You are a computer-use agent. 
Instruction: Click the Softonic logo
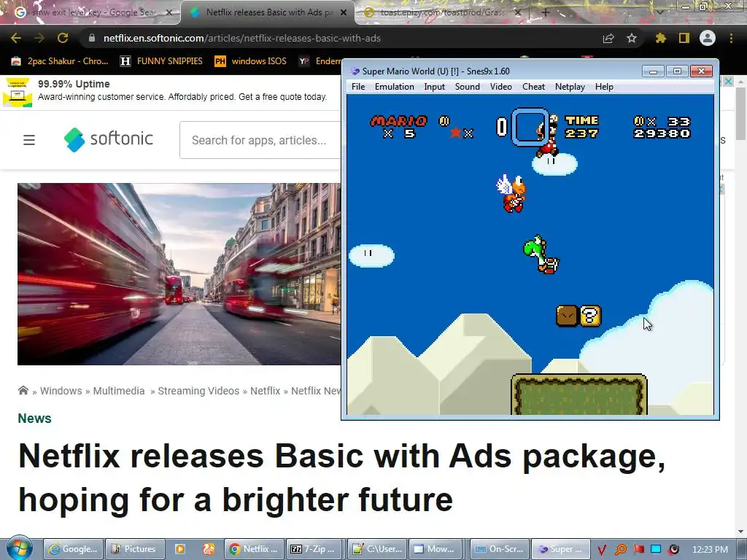click(x=109, y=139)
